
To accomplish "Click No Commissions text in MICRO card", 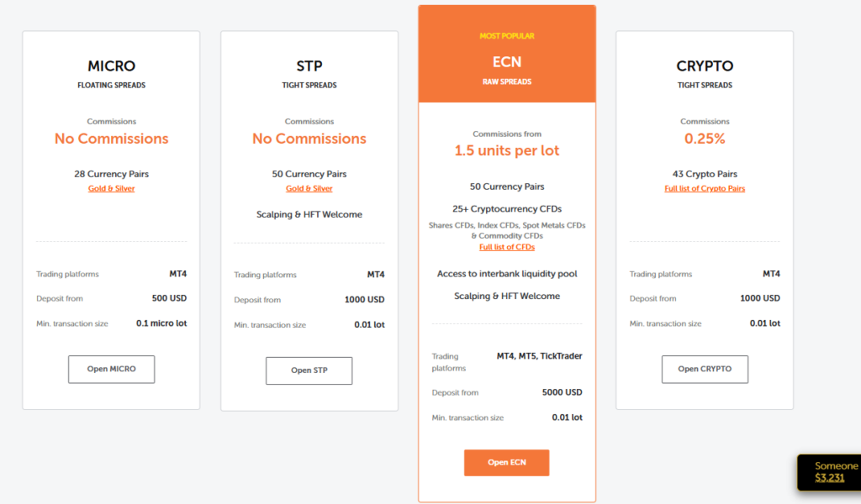I will coord(111,139).
